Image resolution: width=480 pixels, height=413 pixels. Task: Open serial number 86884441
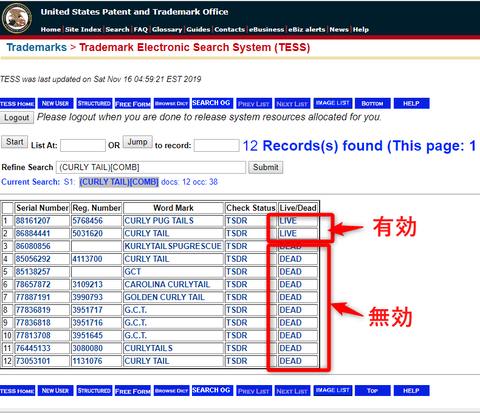pyautogui.click(x=33, y=233)
